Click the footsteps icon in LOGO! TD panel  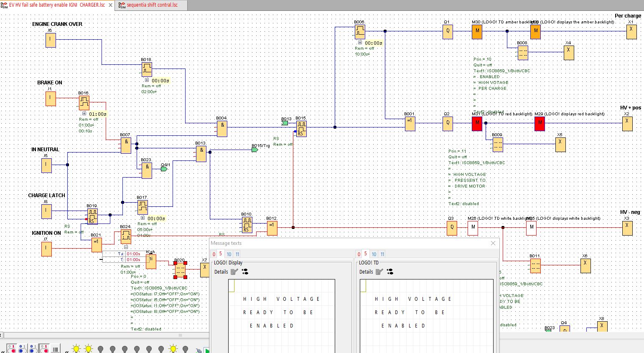point(390,272)
